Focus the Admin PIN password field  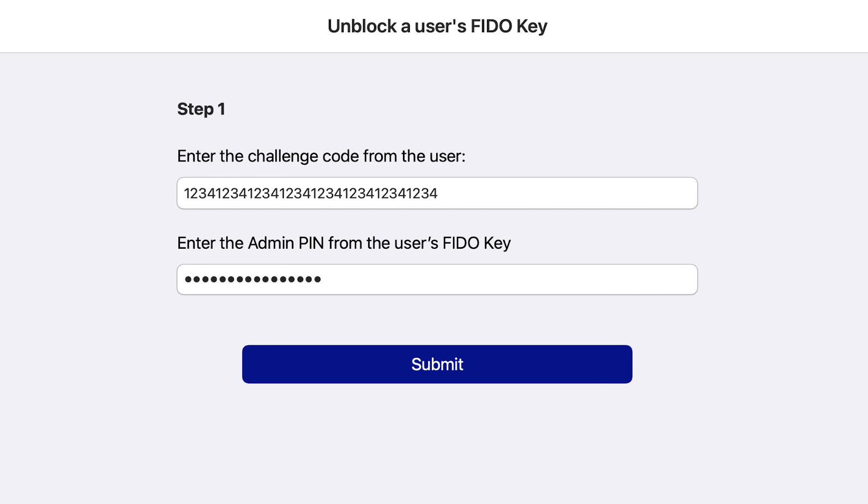coord(437,279)
